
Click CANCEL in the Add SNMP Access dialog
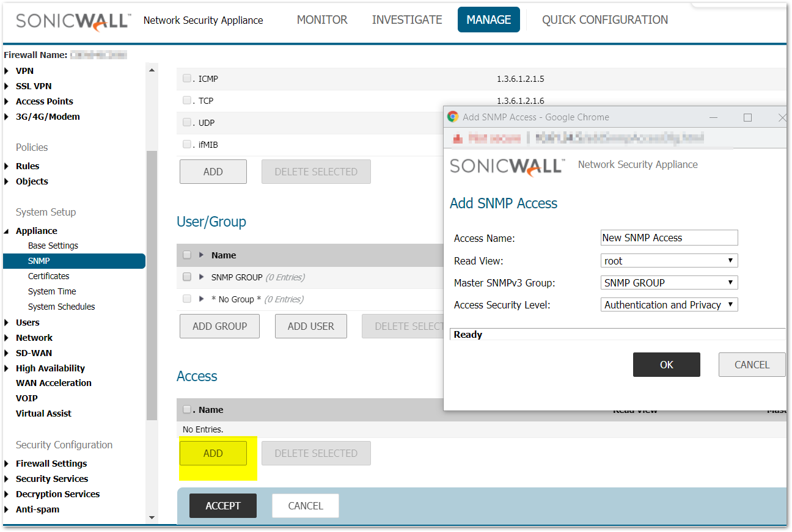tap(752, 365)
